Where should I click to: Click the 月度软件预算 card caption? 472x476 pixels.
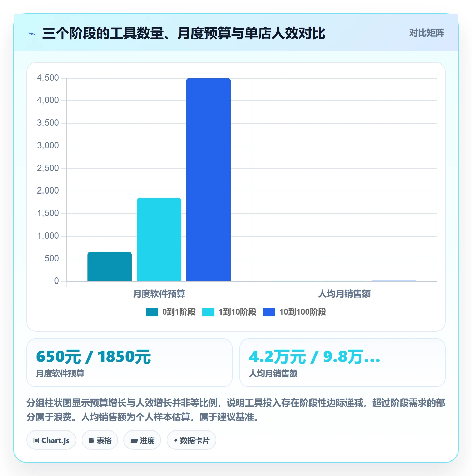60,374
